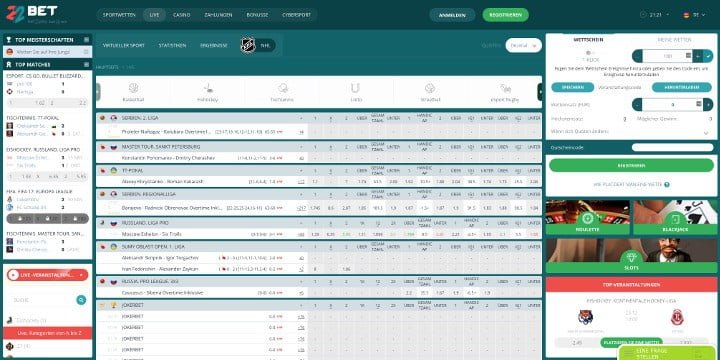Increase the one-click stake amount
Viewport: 720px width, 360px height.
698,56
